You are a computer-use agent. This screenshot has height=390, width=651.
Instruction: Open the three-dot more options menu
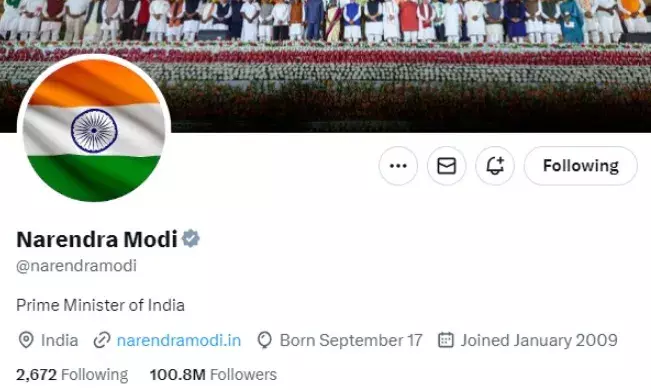coord(398,166)
